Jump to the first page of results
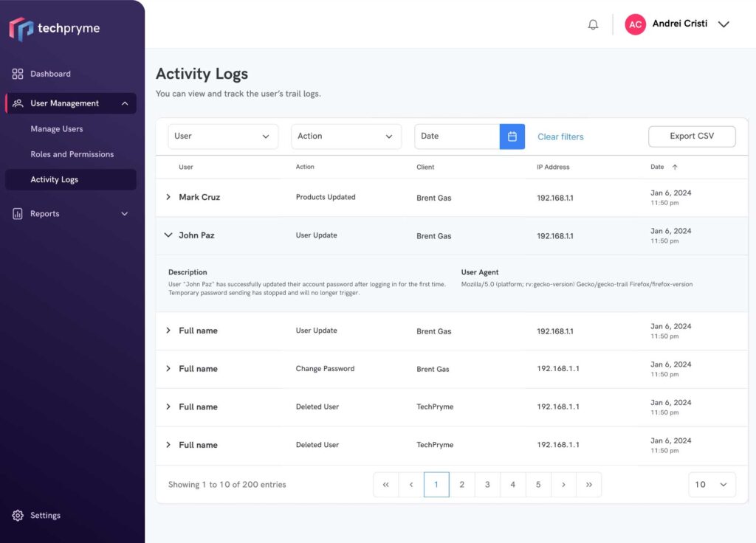 (385, 485)
